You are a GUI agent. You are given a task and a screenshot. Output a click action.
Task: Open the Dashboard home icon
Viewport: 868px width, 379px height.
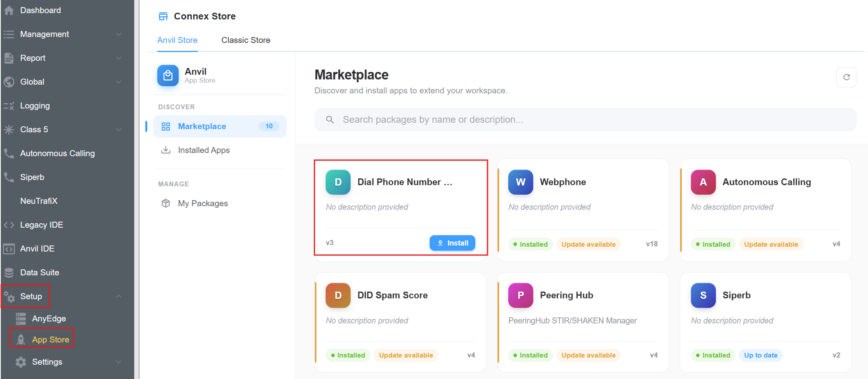[x=9, y=10]
